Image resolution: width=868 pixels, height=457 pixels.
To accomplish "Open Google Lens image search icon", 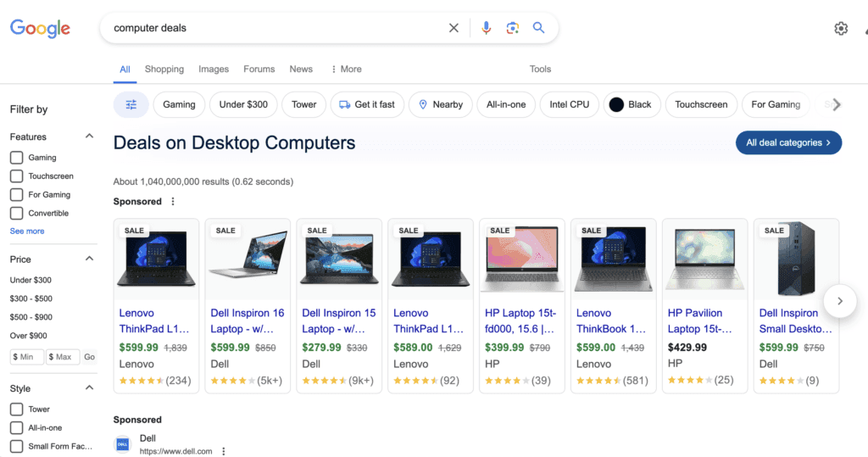I will coord(513,28).
